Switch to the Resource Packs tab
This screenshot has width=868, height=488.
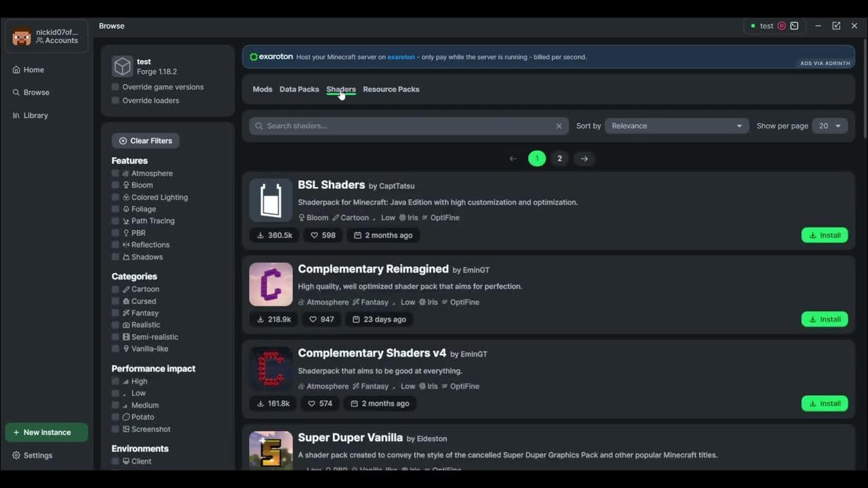tap(391, 89)
